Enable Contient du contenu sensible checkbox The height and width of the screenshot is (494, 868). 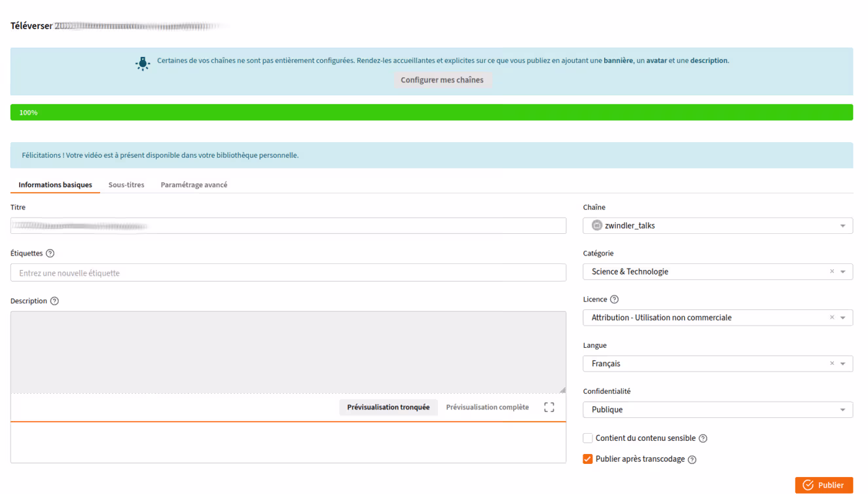coord(588,438)
